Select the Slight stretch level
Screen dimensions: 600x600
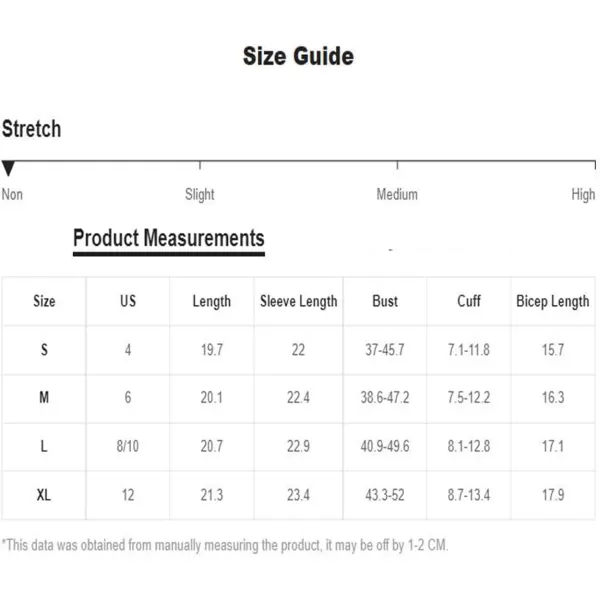tap(200, 194)
